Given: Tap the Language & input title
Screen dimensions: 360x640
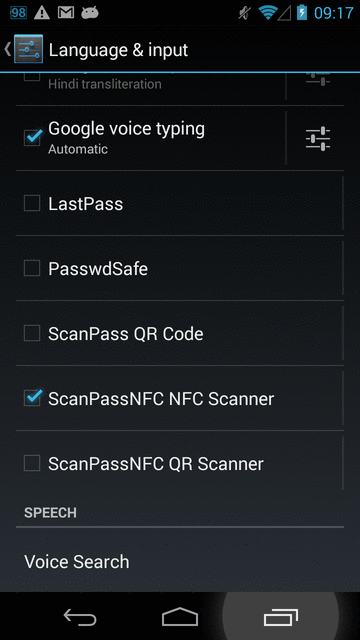Looking at the screenshot, I should (x=118, y=50).
